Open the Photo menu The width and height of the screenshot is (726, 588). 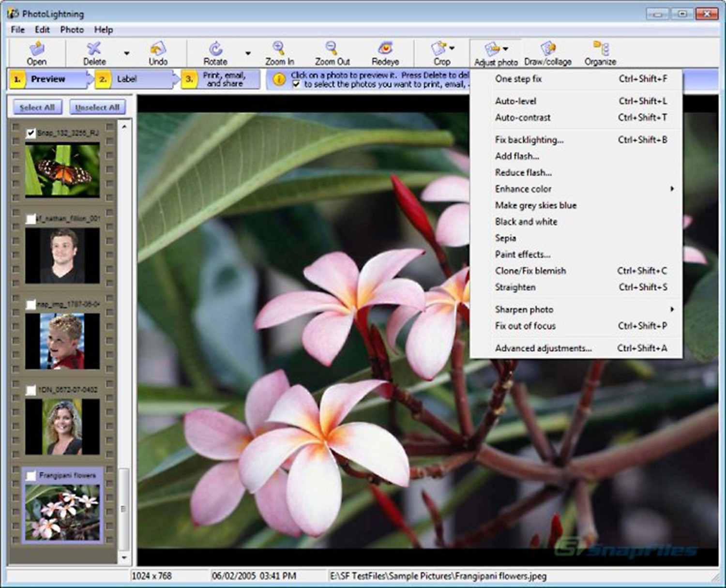point(72,30)
